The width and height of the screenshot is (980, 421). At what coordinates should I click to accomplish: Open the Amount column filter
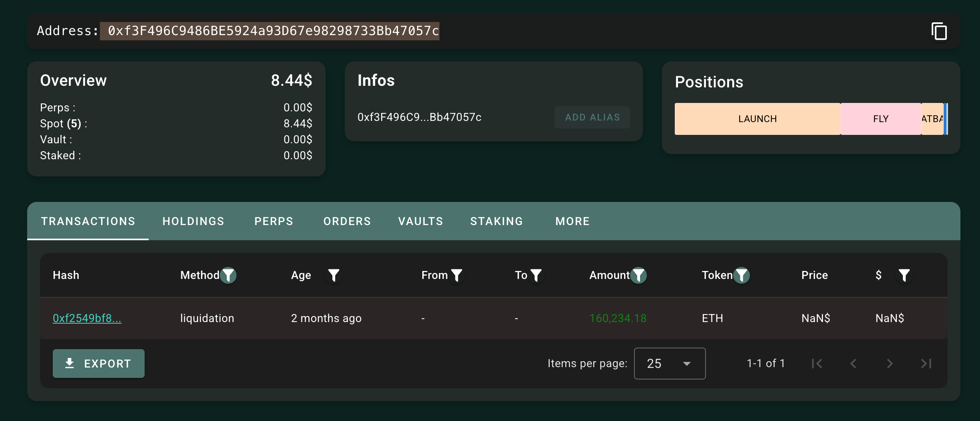click(x=638, y=275)
